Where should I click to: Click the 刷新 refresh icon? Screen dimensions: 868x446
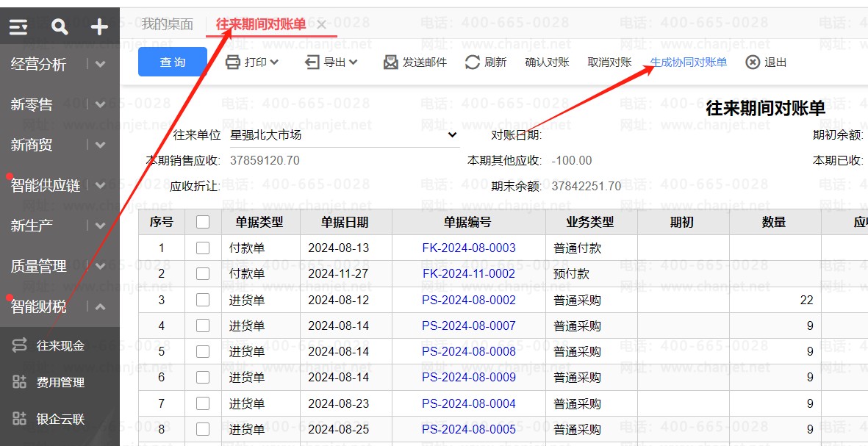point(472,62)
